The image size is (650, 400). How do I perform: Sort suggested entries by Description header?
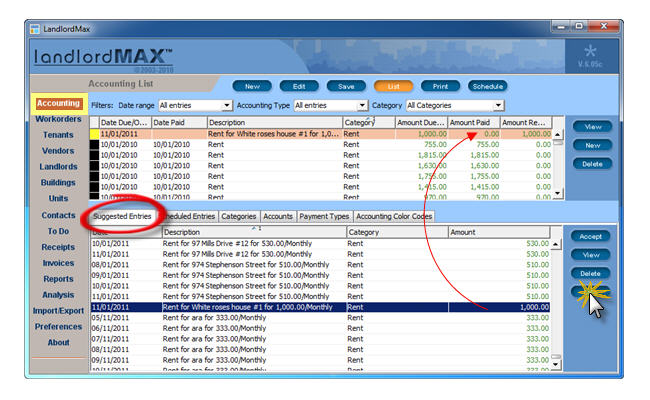tap(254, 232)
